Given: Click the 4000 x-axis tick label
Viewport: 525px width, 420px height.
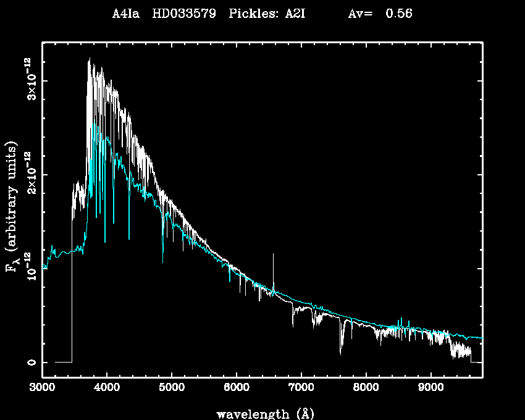Looking at the screenshot, I should point(107,388).
